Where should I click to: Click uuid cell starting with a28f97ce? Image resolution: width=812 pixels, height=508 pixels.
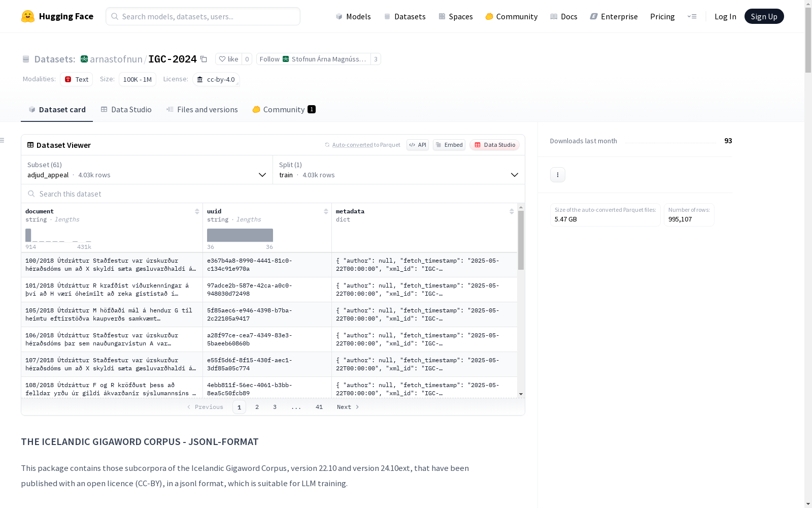[x=267, y=339]
